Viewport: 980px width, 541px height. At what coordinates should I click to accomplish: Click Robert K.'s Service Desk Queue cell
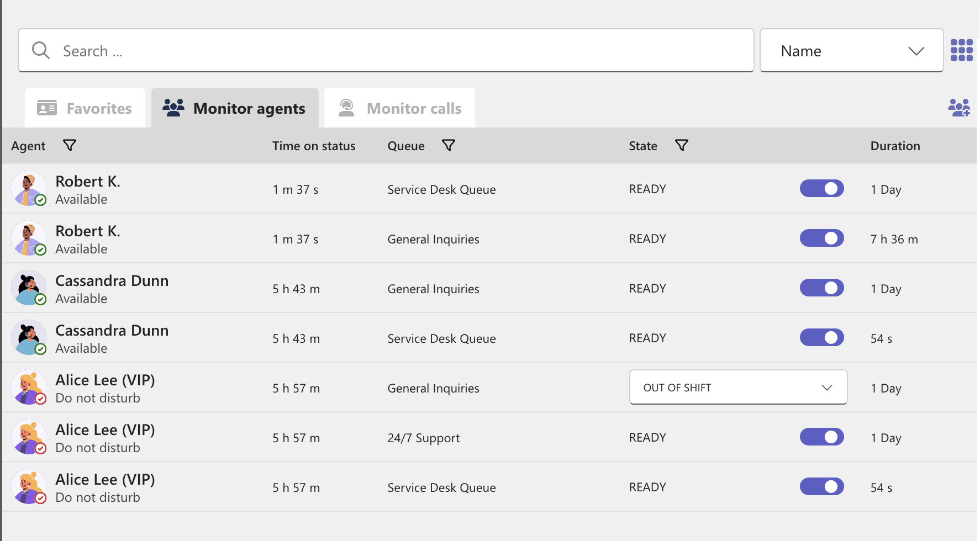coord(441,189)
